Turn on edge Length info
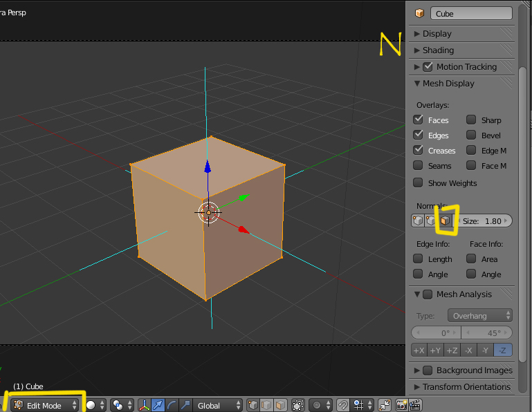The image size is (532, 412). click(419, 259)
